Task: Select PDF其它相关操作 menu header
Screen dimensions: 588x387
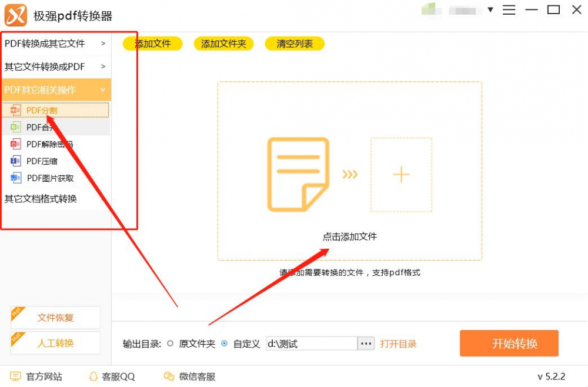Action: click(56, 89)
